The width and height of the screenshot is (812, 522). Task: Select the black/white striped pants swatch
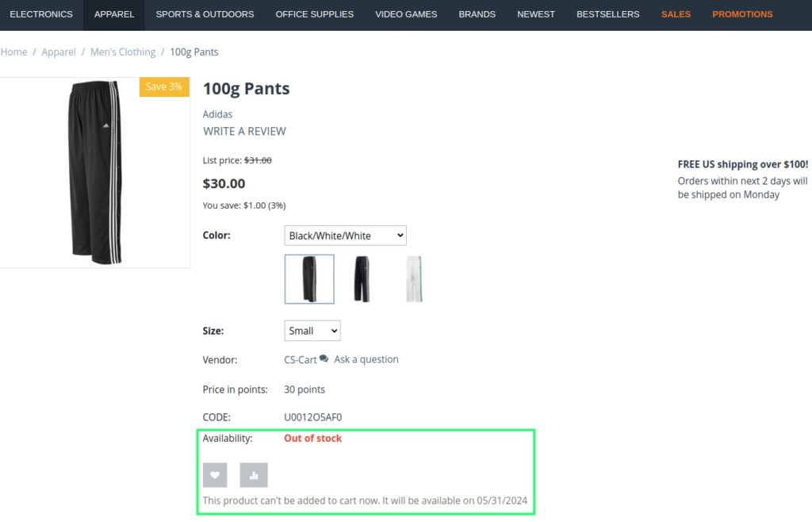tap(309, 279)
